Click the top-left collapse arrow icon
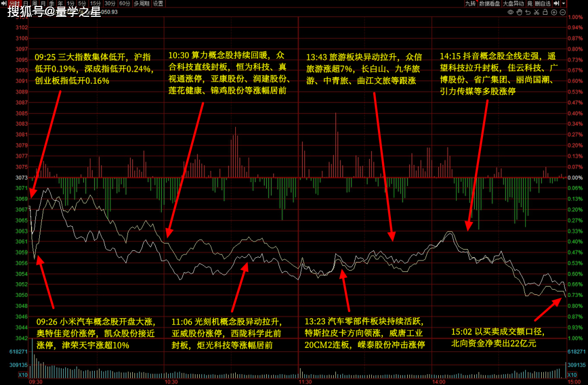This screenshot has width=588, height=385. pyautogui.click(x=4, y=3)
